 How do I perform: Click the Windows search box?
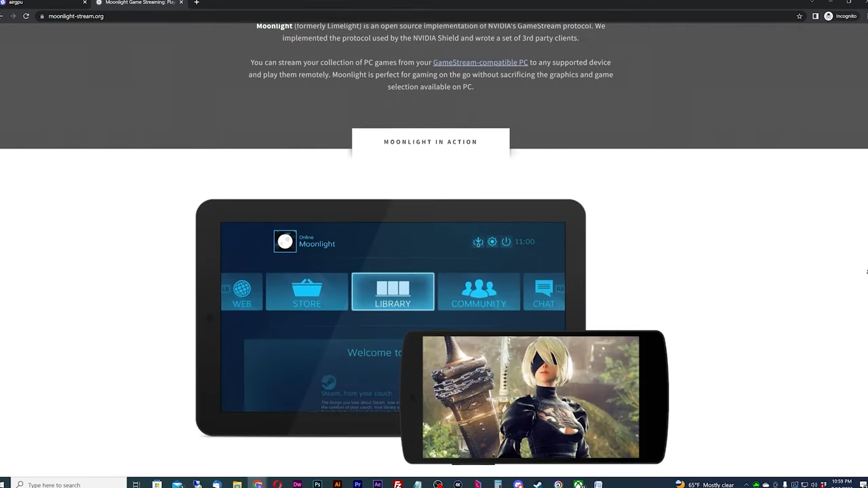(68, 484)
